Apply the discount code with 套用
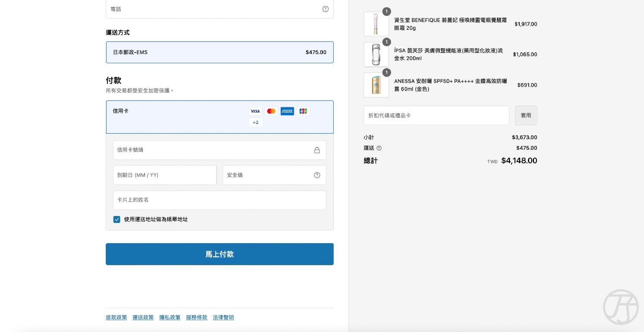 tap(526, 116)
